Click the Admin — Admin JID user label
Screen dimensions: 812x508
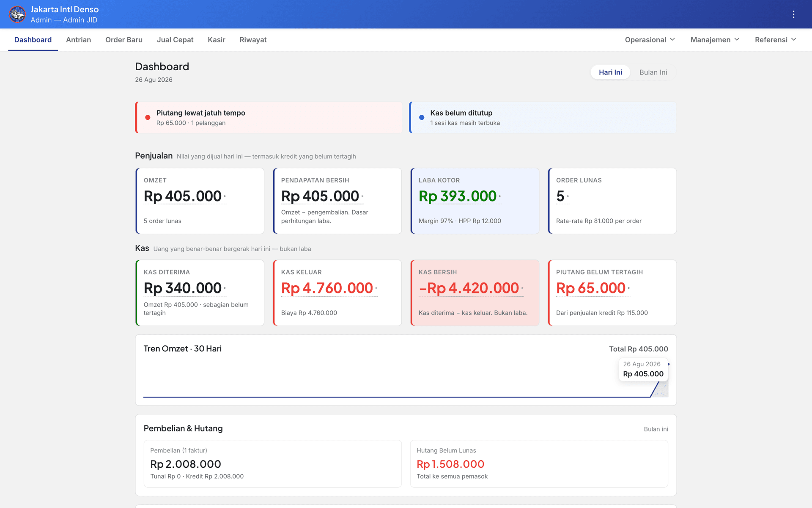point(64,20)
